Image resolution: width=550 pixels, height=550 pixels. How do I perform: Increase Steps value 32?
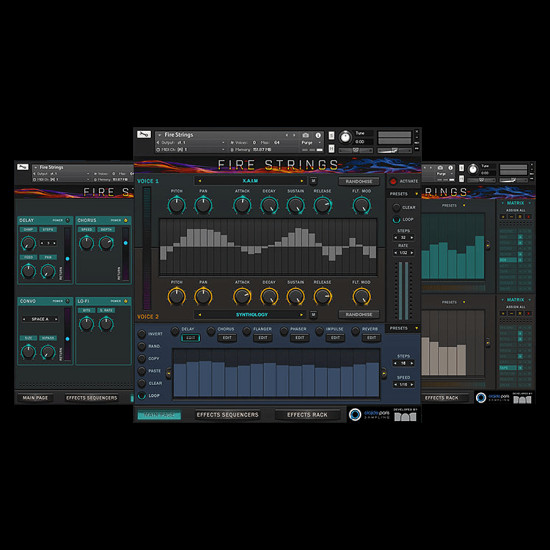pyautogui.click(x=412, y=237)
